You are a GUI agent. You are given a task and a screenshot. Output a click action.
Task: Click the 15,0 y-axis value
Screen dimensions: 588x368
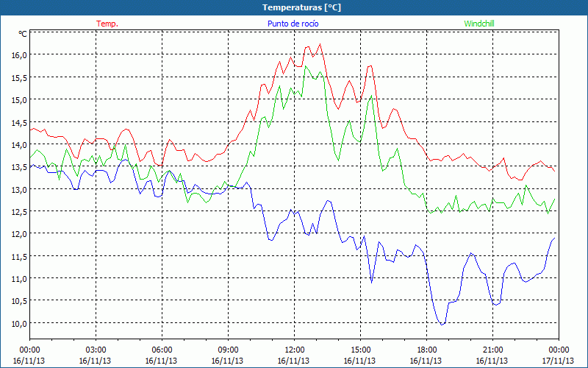coord(20,99)
